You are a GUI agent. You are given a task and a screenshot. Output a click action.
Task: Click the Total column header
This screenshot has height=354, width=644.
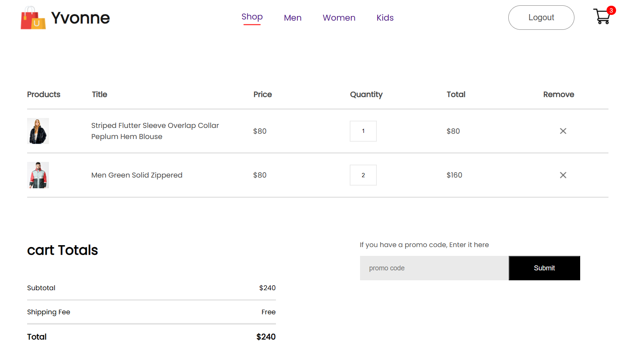456,94
